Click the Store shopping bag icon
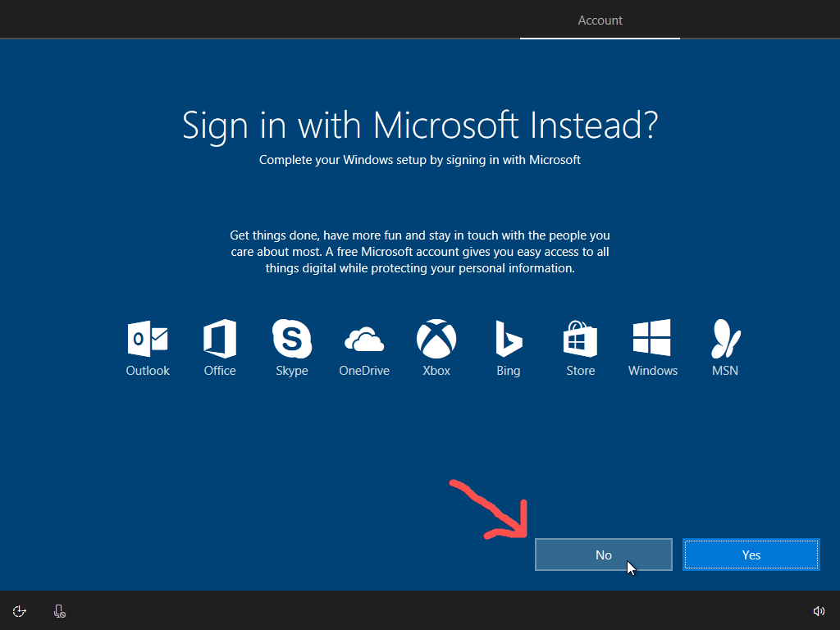Image resolution: width=840 pixels, height=630 pixels. pyautogui.click(x=580, y=339)
